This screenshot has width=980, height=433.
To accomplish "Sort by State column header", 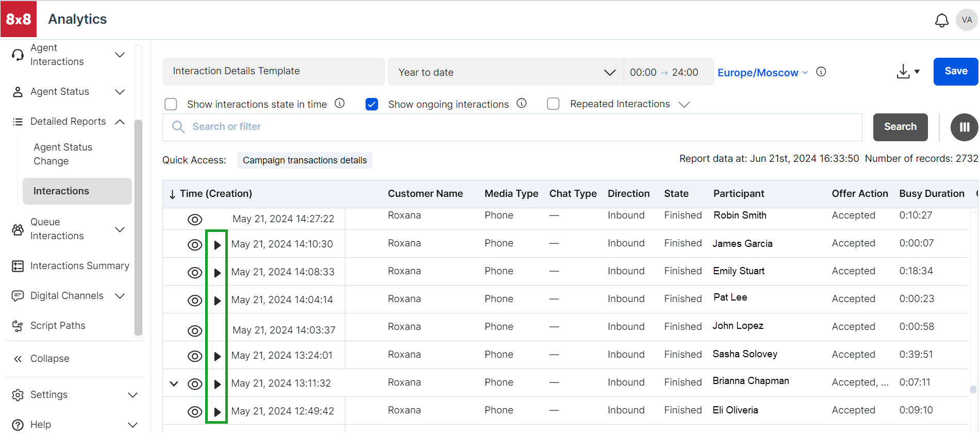I will [x=676, y=194].
